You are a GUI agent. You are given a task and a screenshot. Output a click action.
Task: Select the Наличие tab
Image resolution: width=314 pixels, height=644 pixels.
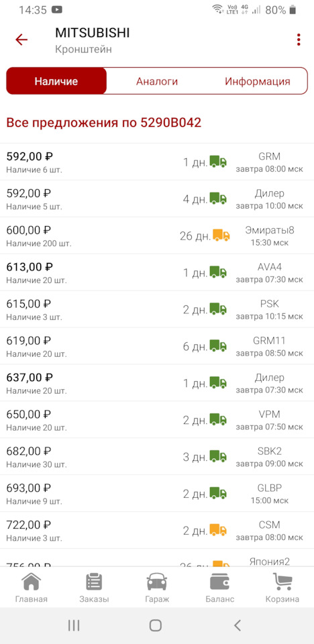[56, 81]
